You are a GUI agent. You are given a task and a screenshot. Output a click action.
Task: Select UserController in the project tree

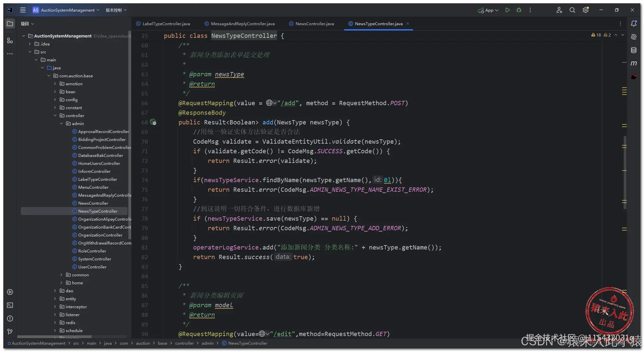click(x=92, y=267)
